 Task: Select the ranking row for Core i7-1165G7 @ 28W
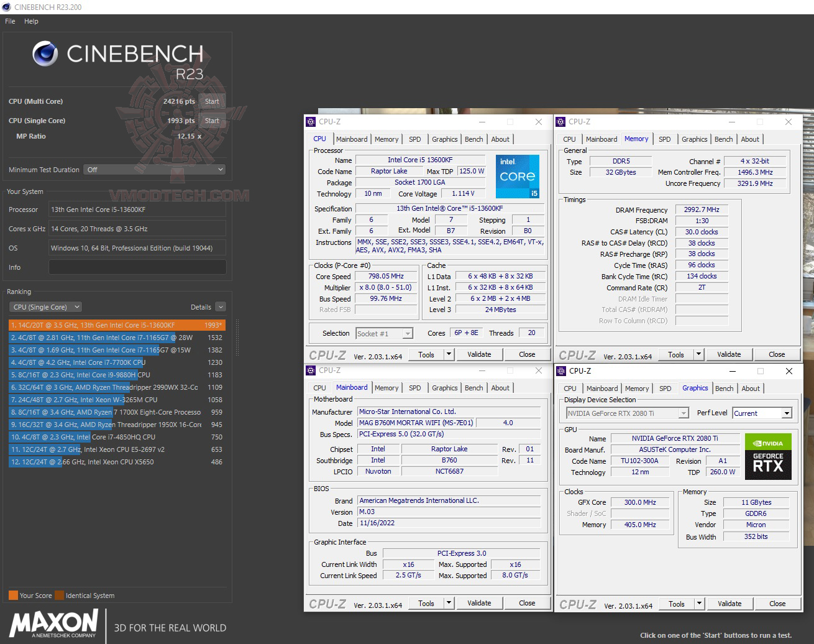[x=117, y=338]
